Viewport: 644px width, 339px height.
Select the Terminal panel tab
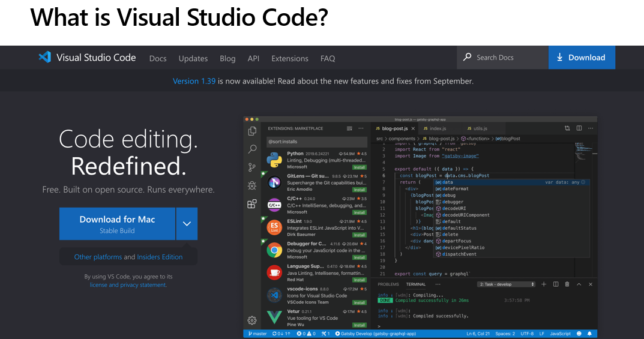point(416,284)
